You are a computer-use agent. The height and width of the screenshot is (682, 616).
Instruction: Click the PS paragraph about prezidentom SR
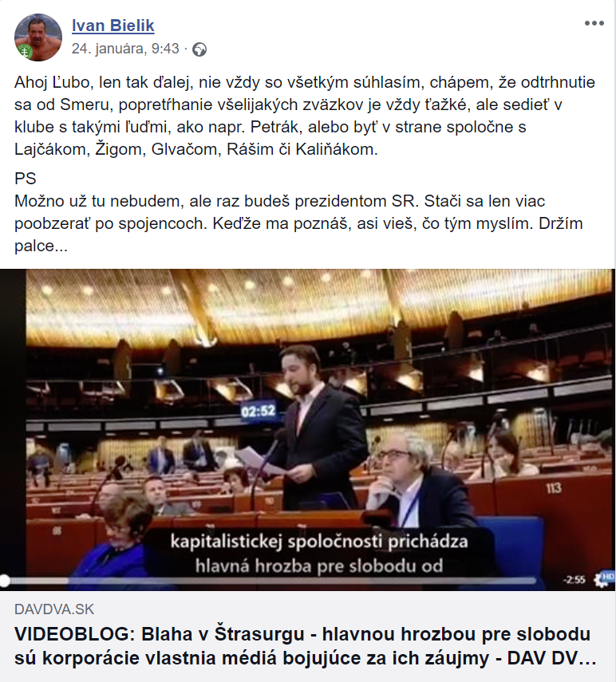click(x=298, y=212)
